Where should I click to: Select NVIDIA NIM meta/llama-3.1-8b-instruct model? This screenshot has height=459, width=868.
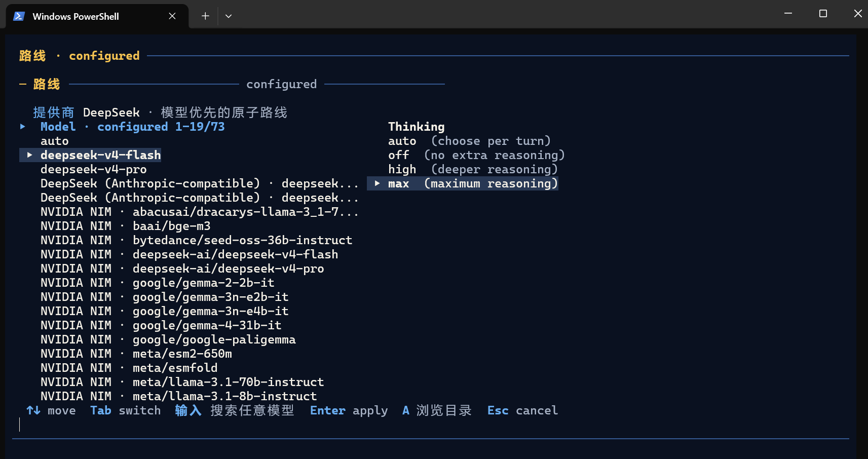click(178, 396)
